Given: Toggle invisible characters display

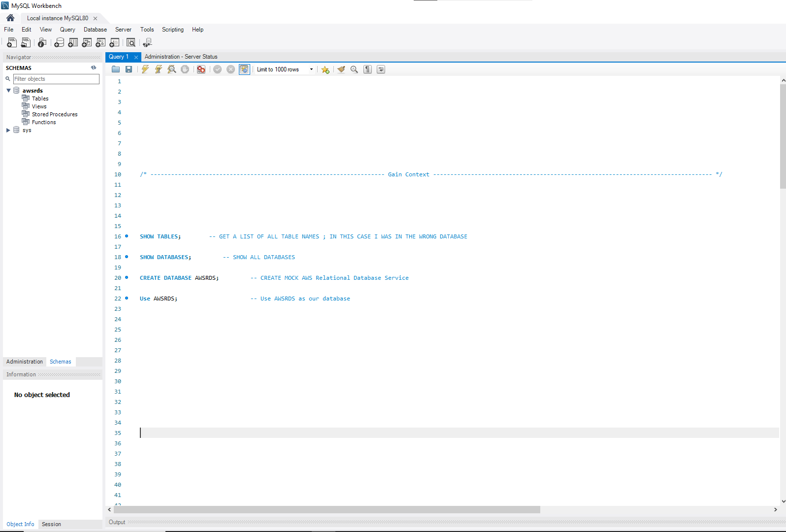Looking at the screenshot, I should 367,69.
